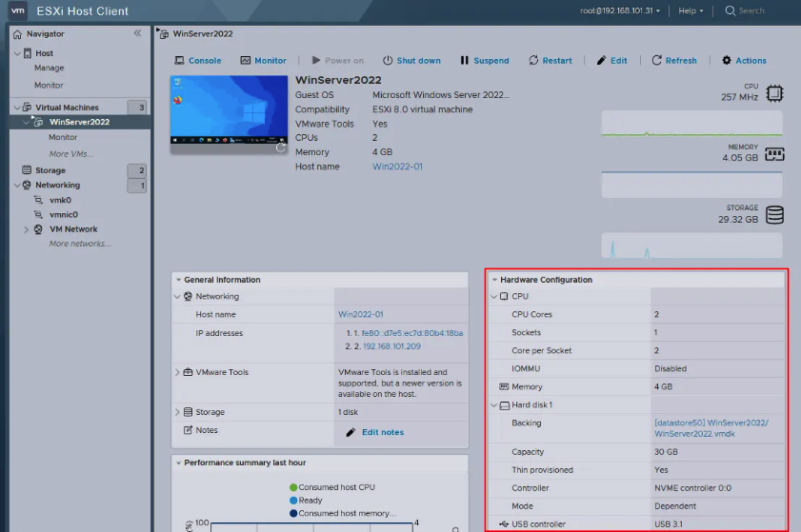This screenshot has width=801, height=532.
Task: Select Networking in the navigator
Action: point(58,185)
